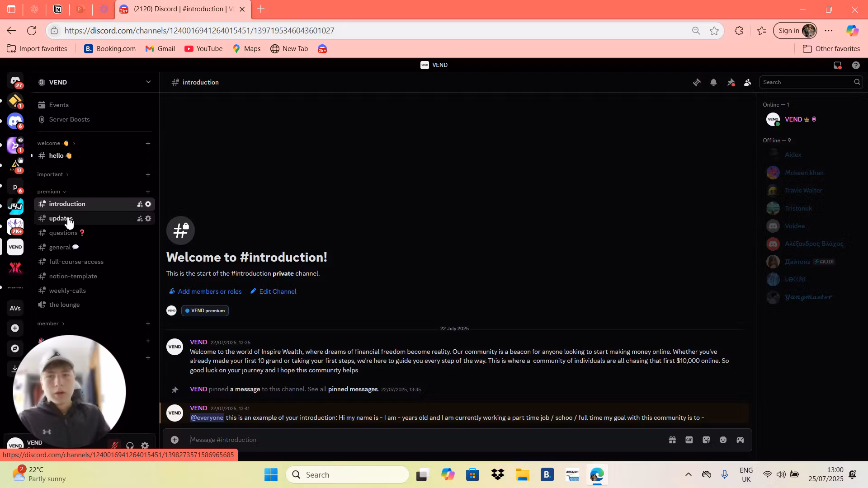This screenshot has height=488, width=868.
Task: Open invite icon for updates channel
Action: [x=140, y=219]
